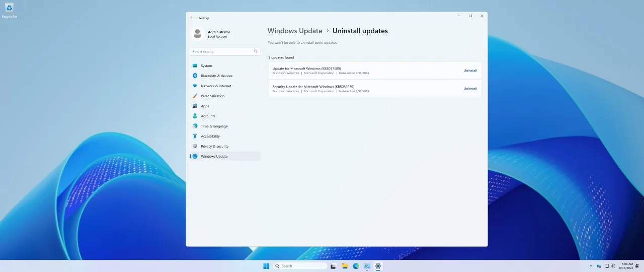
Task: Click the Settings gear taskbar icon
Action: [378, 266]
